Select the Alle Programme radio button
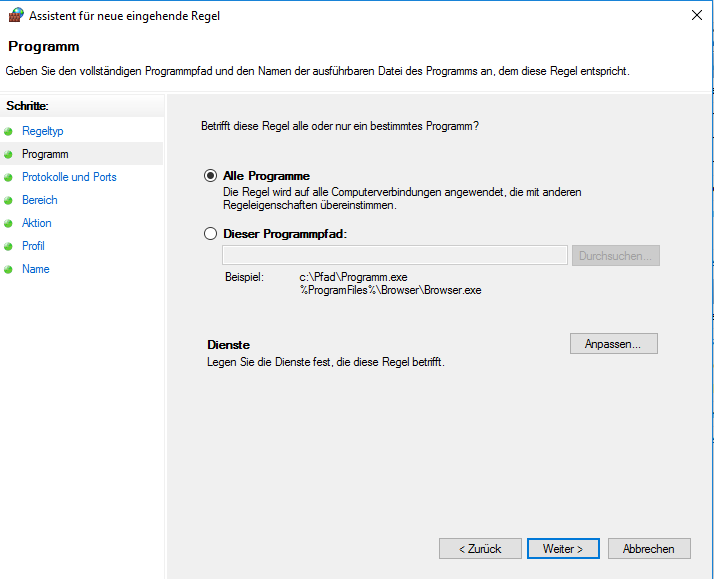Viewport: 714px width, 579px height. click(210, 176)
